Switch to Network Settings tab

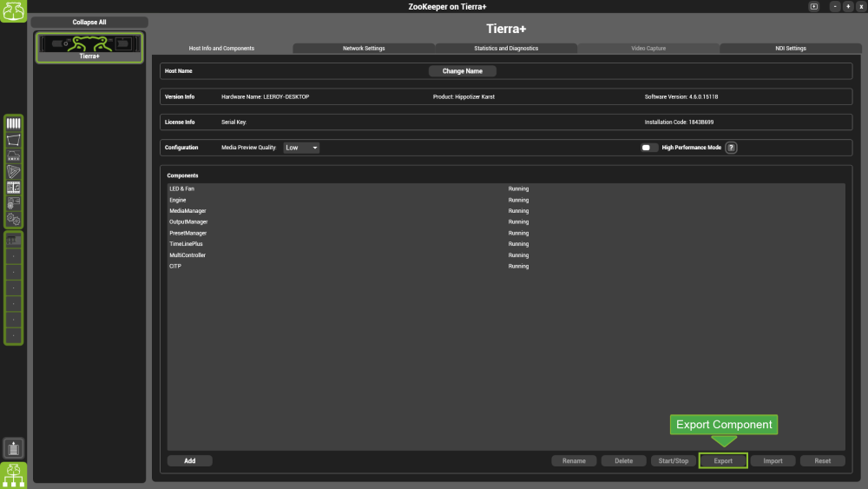coord(364,48)
